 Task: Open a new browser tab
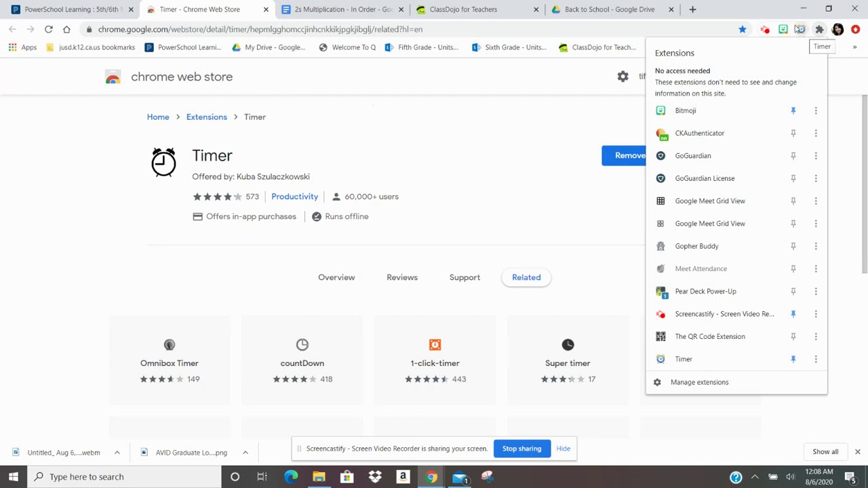(692, 9)
